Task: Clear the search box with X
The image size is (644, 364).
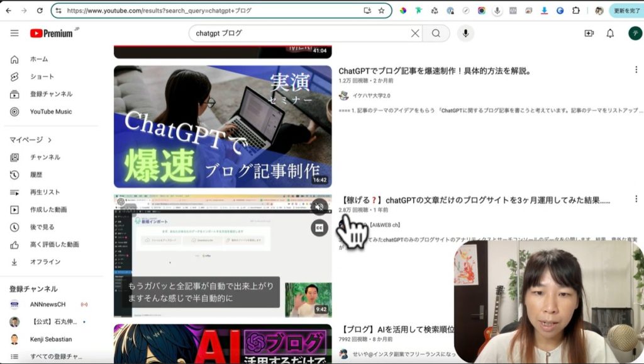Action: (x=415, y=33)
